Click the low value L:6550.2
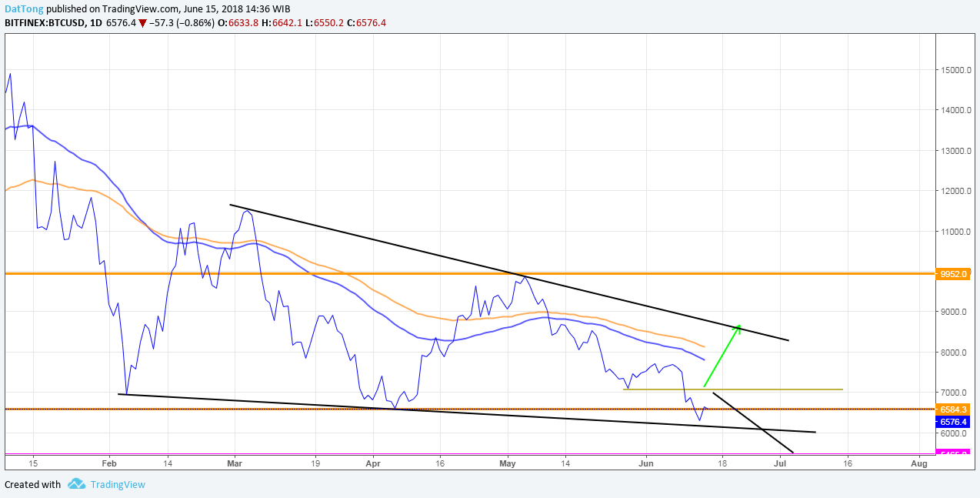 tap(323, 23)
